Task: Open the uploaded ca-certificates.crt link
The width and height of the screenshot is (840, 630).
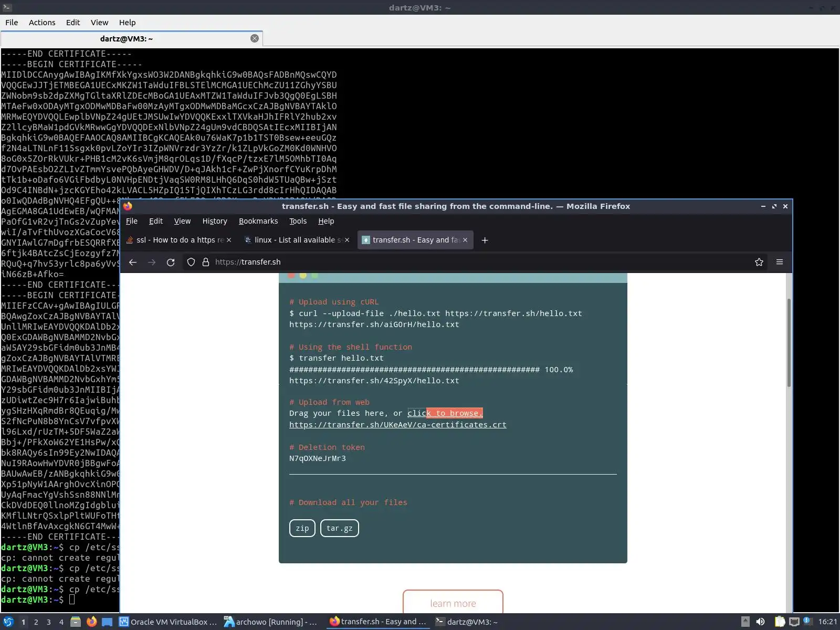Action: point(398,425)
